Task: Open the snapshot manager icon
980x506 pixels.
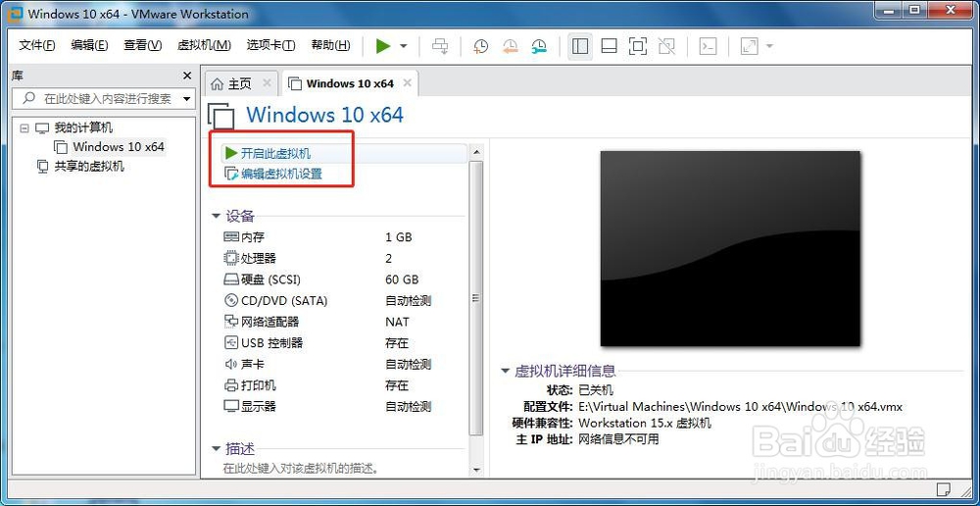Action: pos(539,46)
